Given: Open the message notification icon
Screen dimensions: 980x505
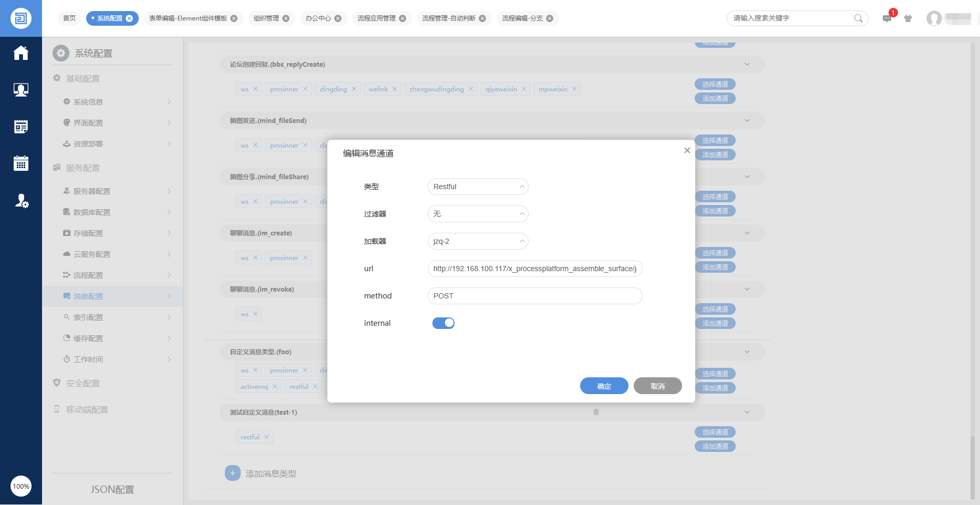Looking at the screenshot, I should (887, 18).
